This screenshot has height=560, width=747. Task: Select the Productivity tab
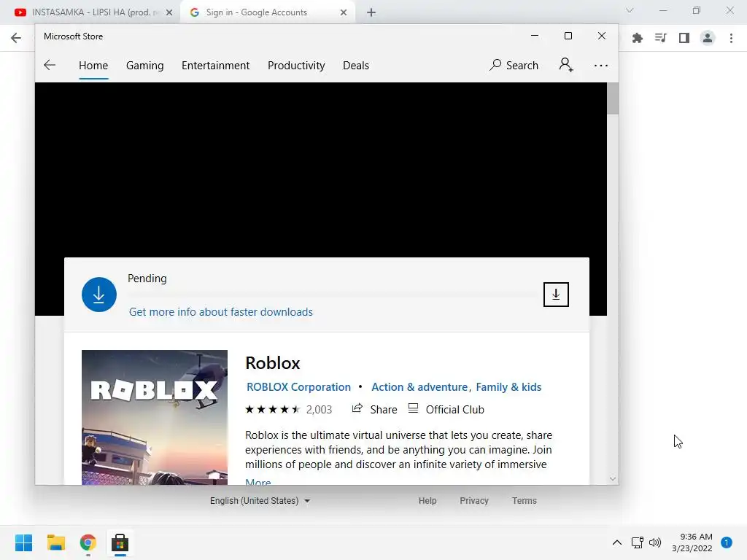point(296,65)
